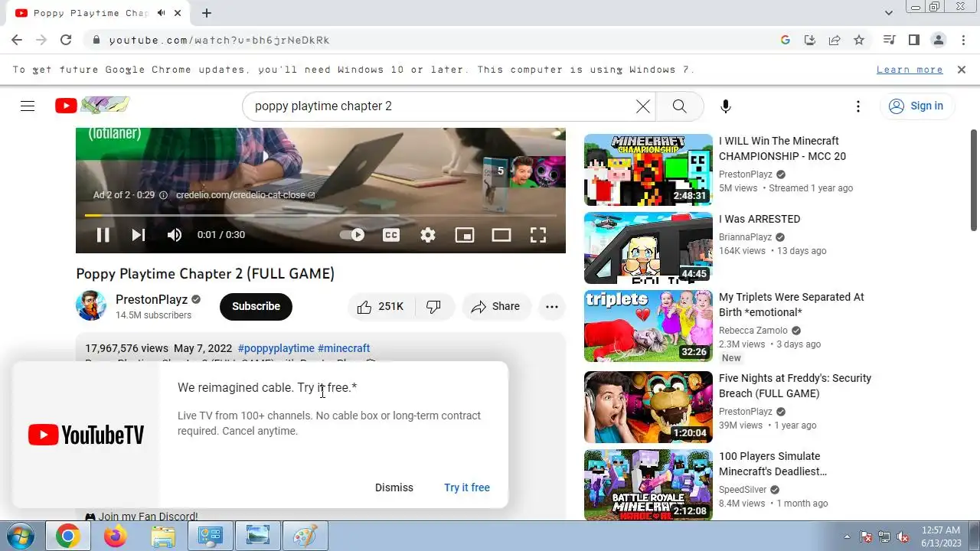Reload the page
The height and width of the screenshot is (551, 980).
click(x=66, y=40)
